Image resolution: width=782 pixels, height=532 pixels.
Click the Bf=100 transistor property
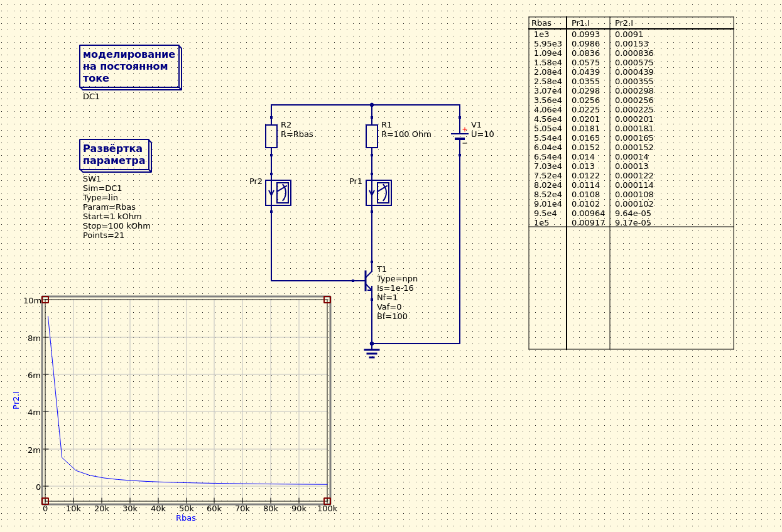point(392,317)
